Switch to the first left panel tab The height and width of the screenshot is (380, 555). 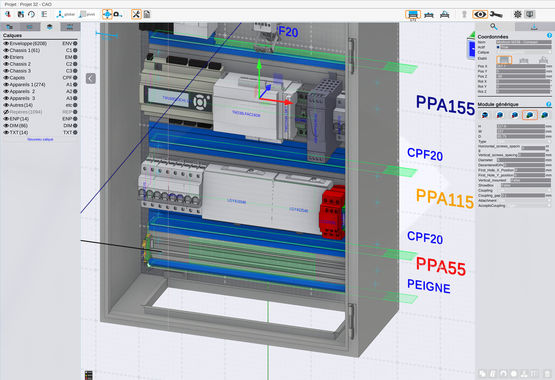10,27
